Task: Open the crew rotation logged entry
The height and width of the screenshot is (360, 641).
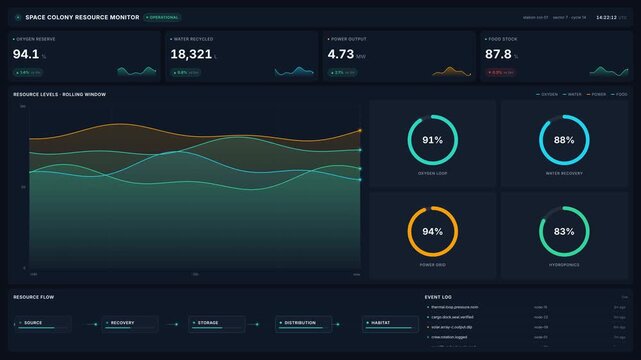Action: (x=527, y=337)
